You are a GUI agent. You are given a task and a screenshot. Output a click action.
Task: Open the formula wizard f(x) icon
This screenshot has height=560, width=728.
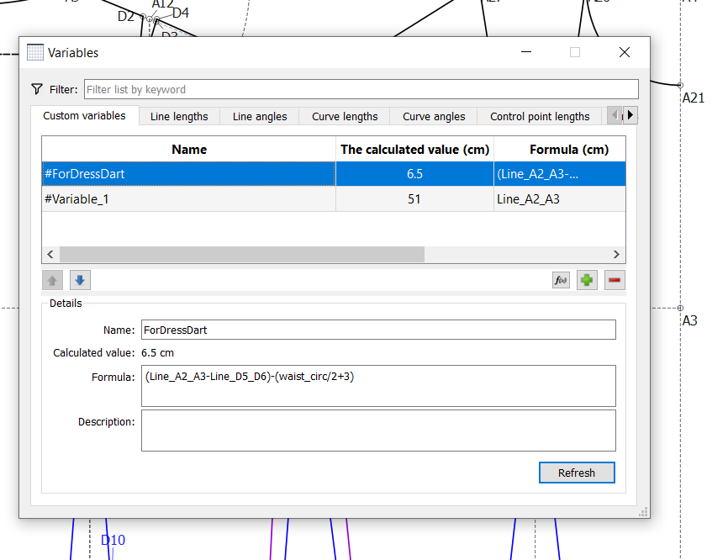click(561, 280)
